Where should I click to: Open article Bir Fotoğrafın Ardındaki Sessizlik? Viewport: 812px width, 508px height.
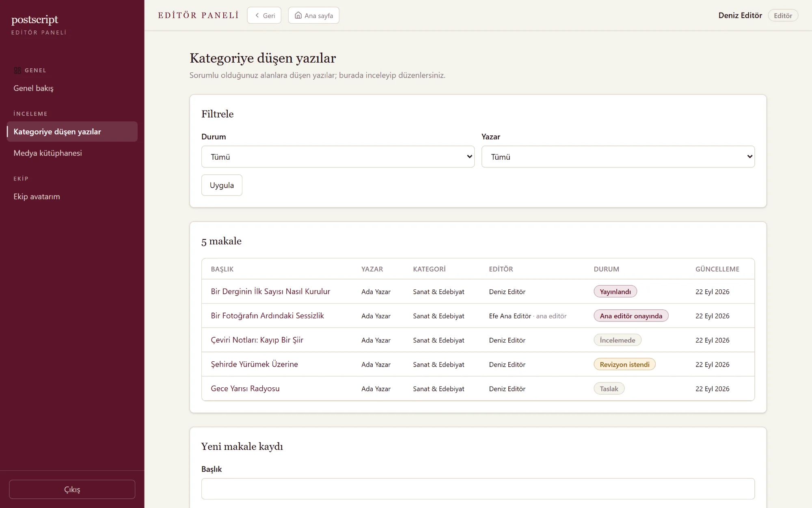click(x=267, y=316)
